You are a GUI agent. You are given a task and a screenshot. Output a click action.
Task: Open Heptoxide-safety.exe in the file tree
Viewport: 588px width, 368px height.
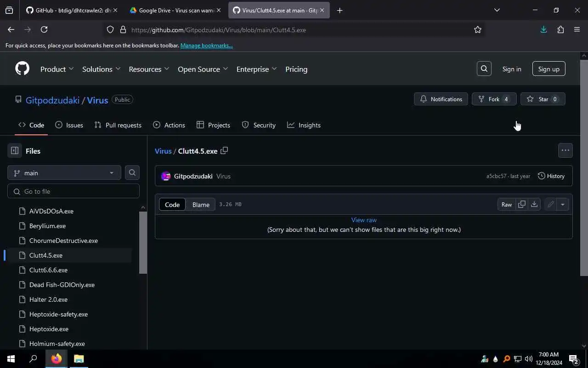click(x=58, y=314)
